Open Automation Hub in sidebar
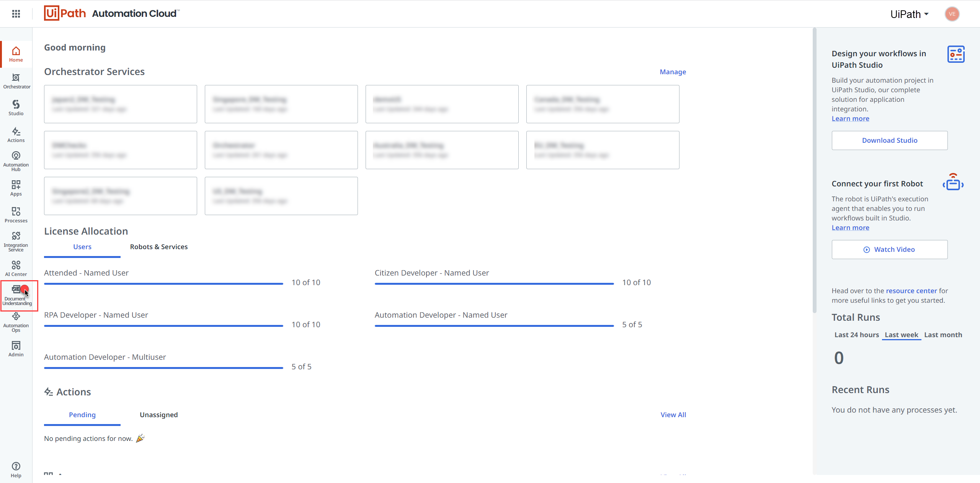Viewport: 980px width, 483px height. pos(16,161)
